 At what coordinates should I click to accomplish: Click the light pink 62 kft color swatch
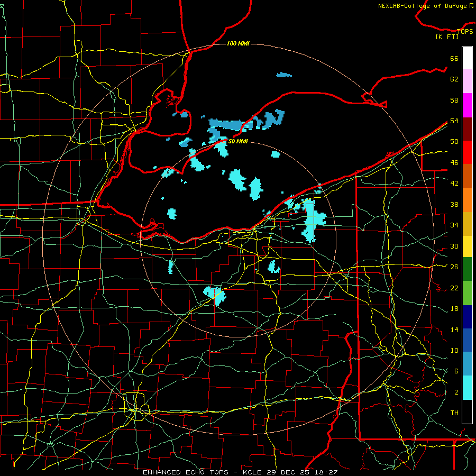pos(467,81)
